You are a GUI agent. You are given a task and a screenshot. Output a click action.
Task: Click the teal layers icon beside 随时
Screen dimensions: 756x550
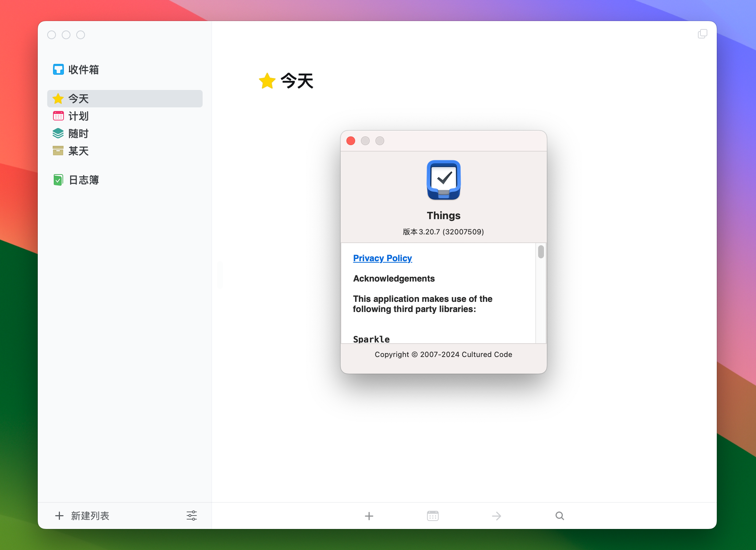58,134
